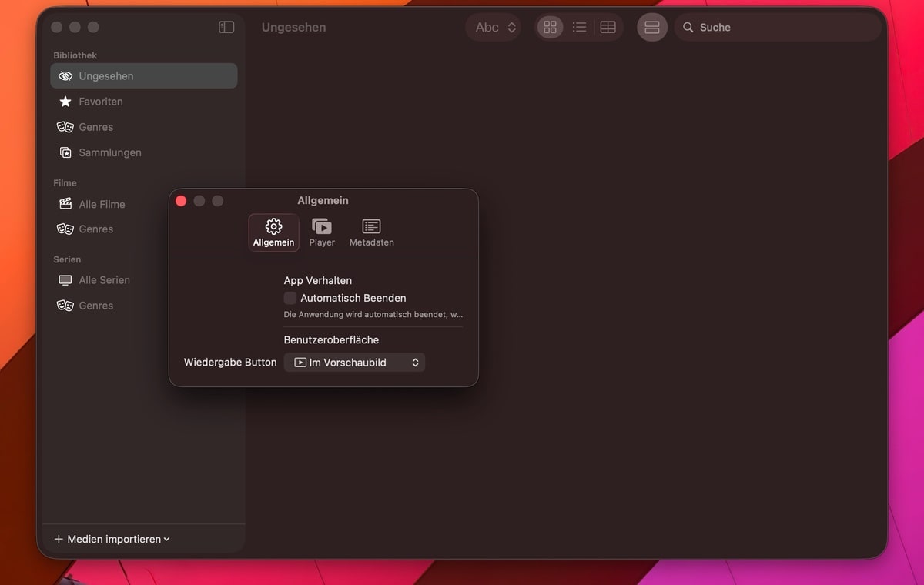Select the Allgemein settings tab
This screenshot has height=585, width=924.
pos(273,232)
